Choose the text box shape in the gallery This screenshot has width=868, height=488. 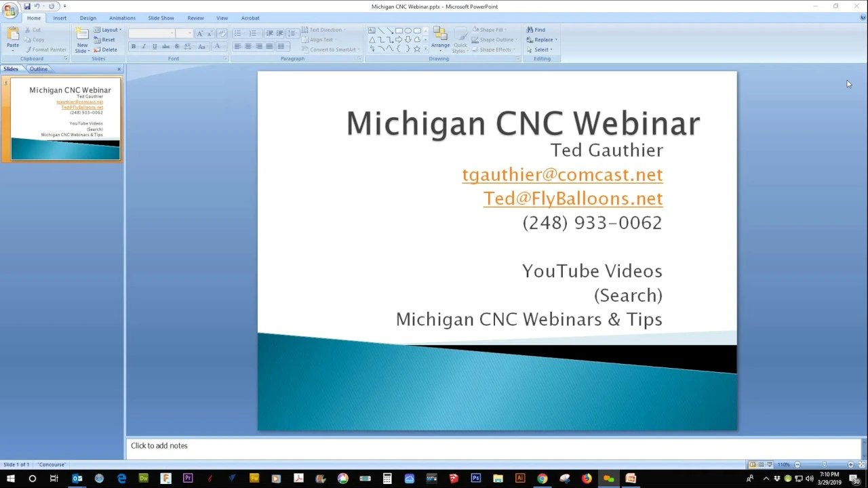pyautogui.click(x=372, y=30)
